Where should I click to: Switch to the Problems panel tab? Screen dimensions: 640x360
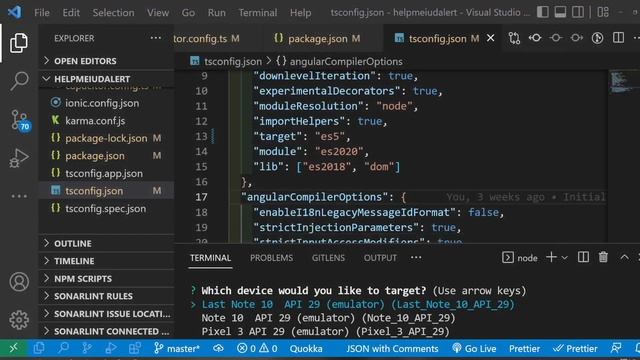[271, 258]
